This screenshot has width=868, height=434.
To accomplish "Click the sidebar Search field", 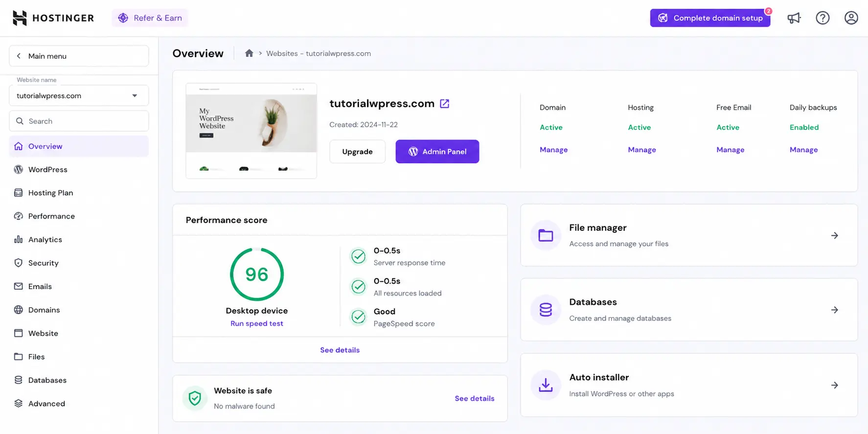I will click(79, 121).
